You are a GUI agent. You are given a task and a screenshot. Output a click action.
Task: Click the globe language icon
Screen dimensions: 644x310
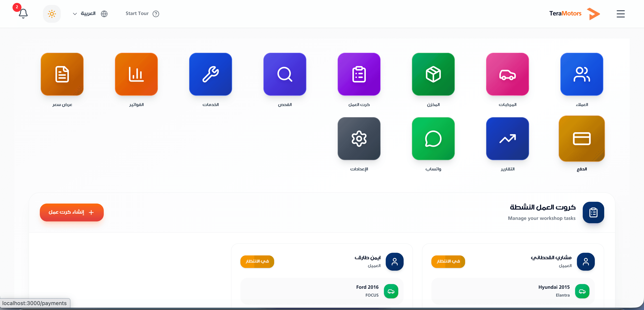click(x=104, y=14)
